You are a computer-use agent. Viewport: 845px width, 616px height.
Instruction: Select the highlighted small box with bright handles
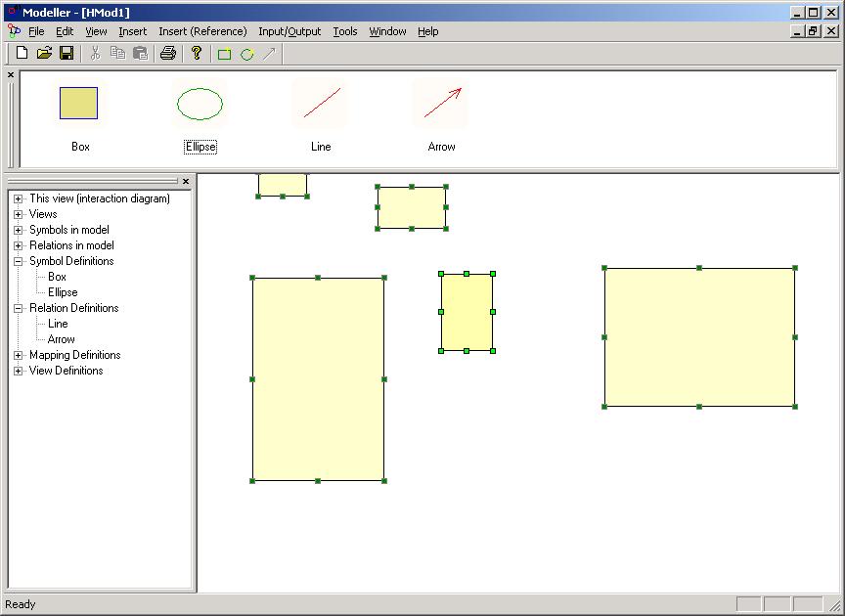467,312
